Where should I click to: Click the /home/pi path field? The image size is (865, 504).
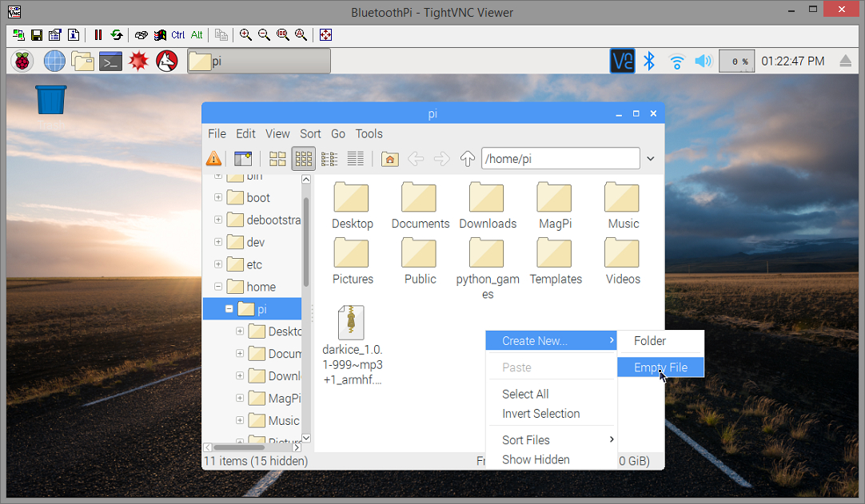[560, 159]
